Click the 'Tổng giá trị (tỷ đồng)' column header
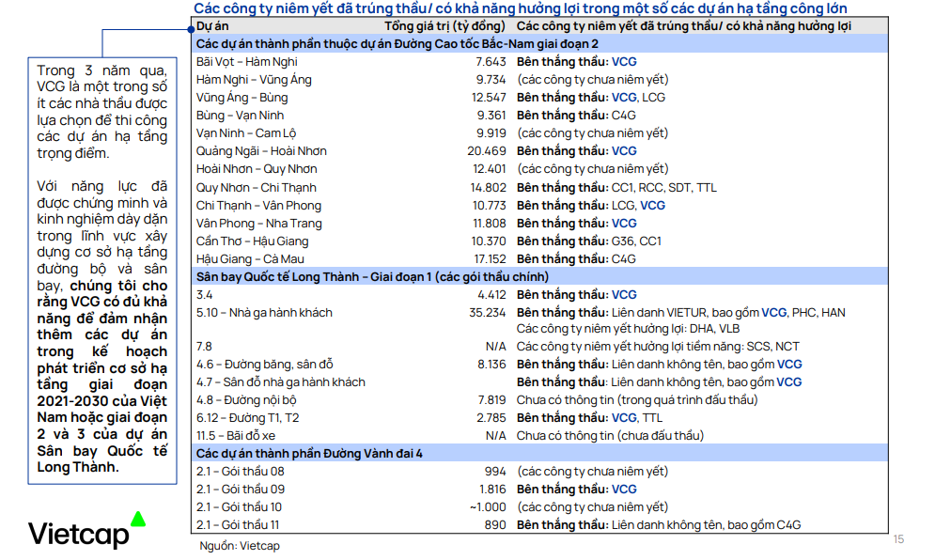This screenshot has height=560, width=935. click(x=444, y=26)
